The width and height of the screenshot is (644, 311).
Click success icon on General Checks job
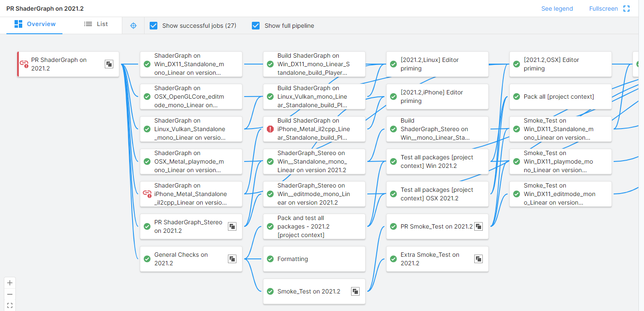[x=147, y=259]
